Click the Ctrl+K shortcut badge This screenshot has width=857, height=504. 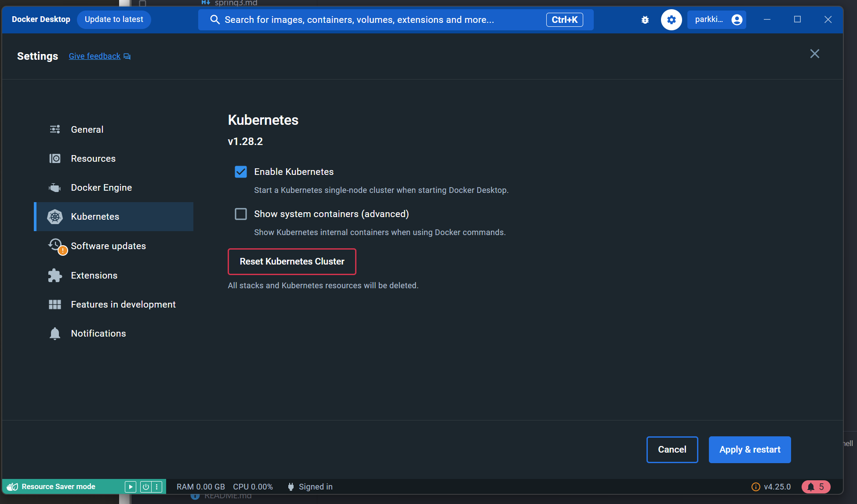click(x=564, y=20)
